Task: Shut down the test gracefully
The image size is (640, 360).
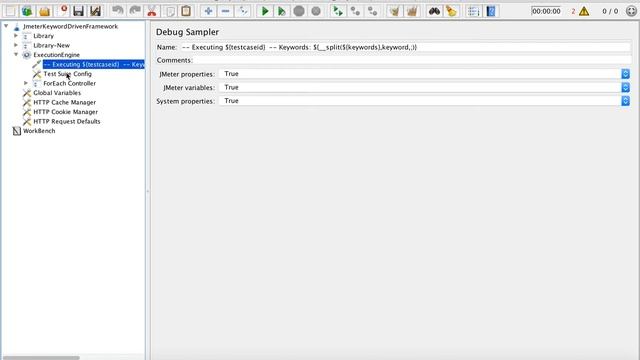Action: point(316,11)
